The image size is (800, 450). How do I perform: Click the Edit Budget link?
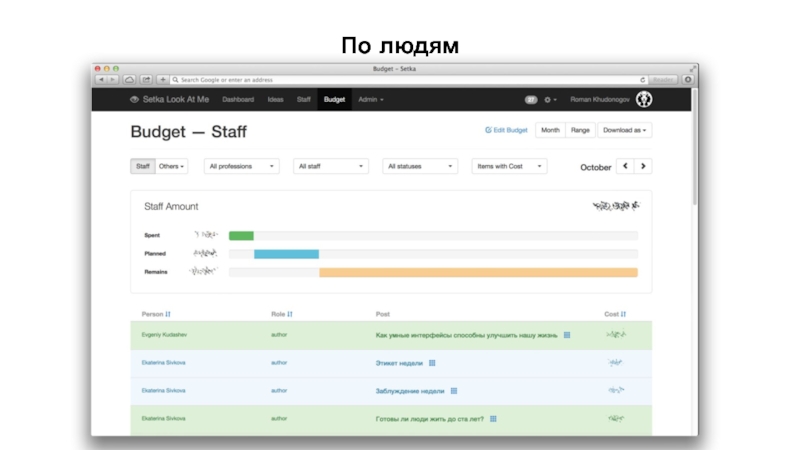click(506, 130)
